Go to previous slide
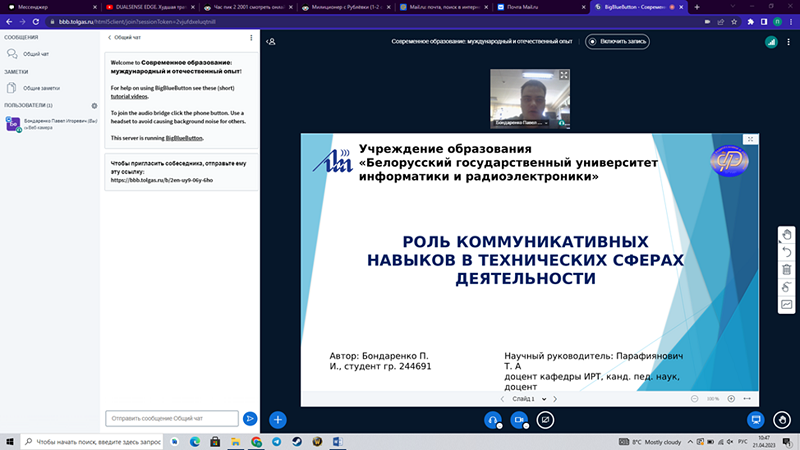This screenshot has width=800, height=450. (x=502, y=399)
